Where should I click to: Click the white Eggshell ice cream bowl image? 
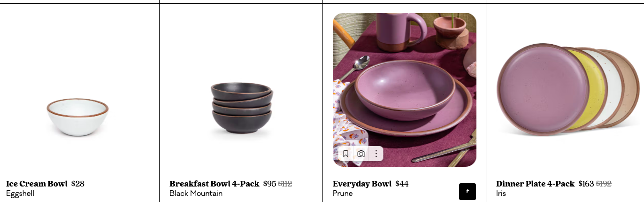tap(77, 117)
